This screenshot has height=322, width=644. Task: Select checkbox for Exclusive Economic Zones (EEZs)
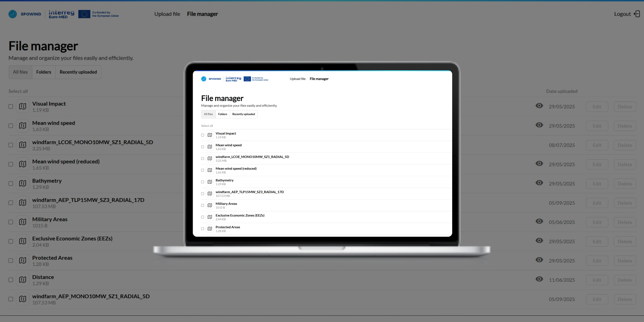coord(11,241)
